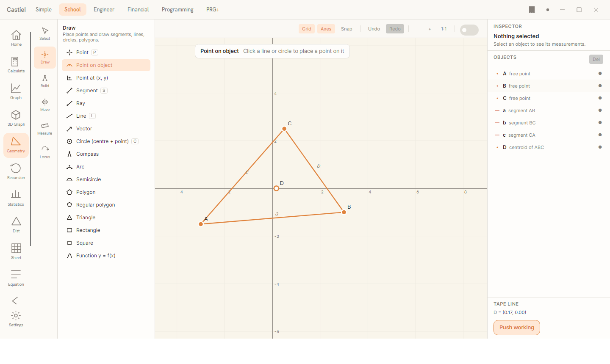Image resolution: width=610 pixels, height=364 pixels.
Task: Hide segment BC via its visibility dot
Action: (600, 123)
